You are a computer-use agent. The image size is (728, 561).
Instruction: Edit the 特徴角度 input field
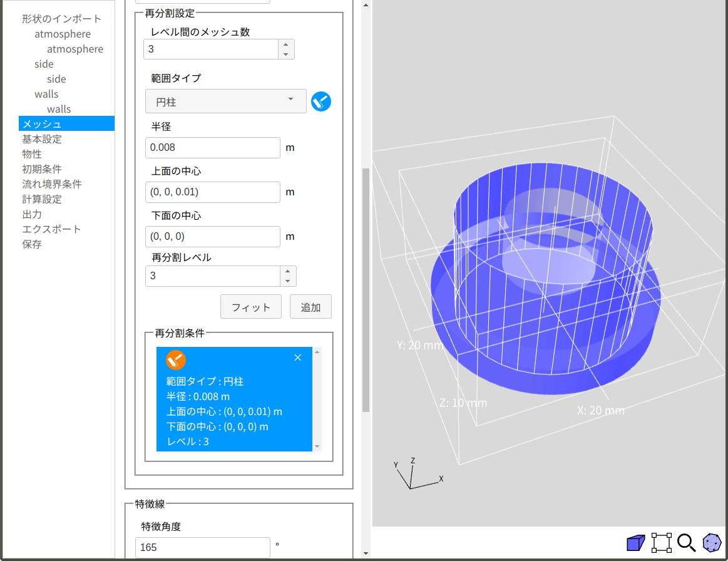[202, 547]
